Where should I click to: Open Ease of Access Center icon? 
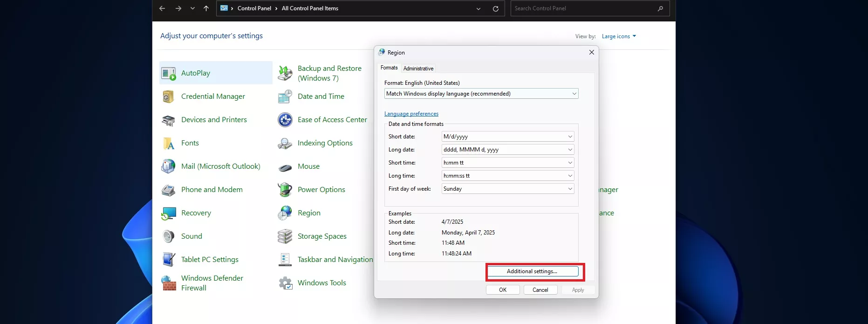pos(285,120)
